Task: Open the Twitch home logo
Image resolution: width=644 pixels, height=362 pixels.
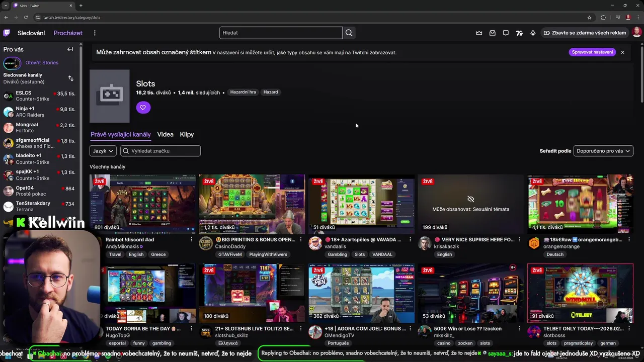Action: [7, 33]
